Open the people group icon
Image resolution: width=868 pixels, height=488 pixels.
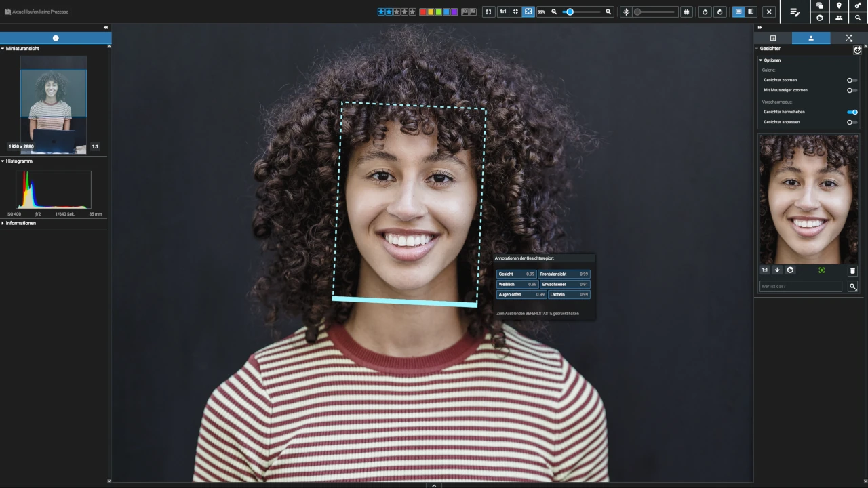click(839, 18)
